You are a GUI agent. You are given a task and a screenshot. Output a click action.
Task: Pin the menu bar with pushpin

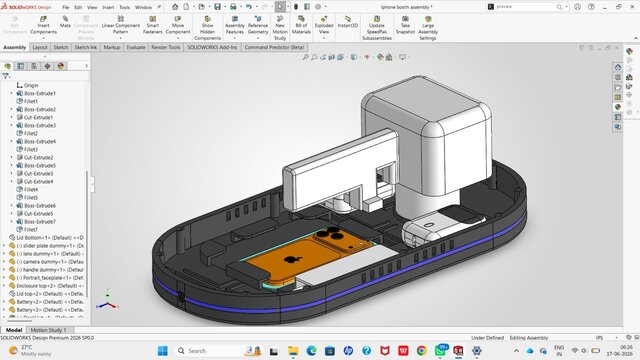[159, 7]
